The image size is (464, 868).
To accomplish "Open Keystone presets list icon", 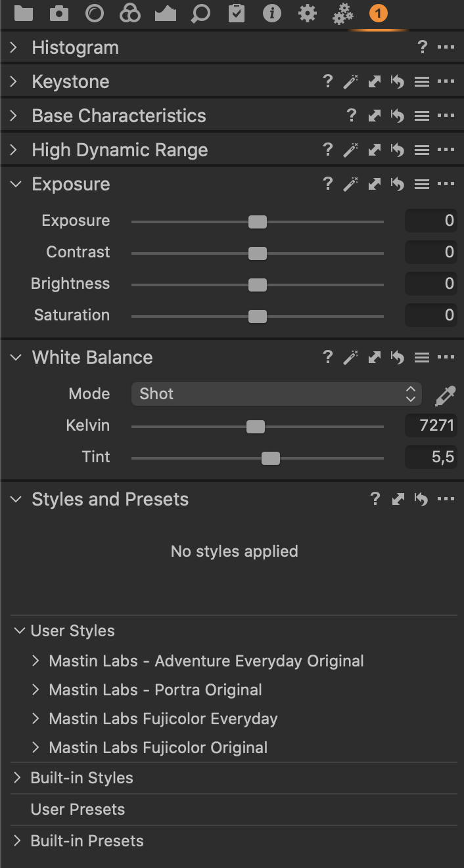I will 421,82.
